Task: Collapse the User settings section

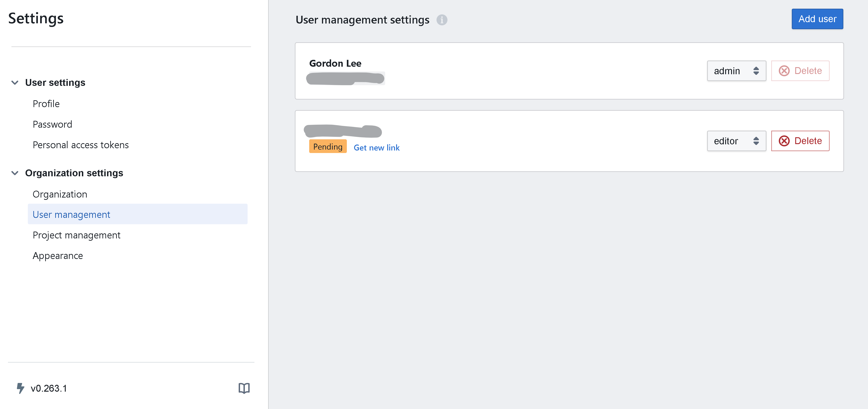Action: tap(15, 82)
